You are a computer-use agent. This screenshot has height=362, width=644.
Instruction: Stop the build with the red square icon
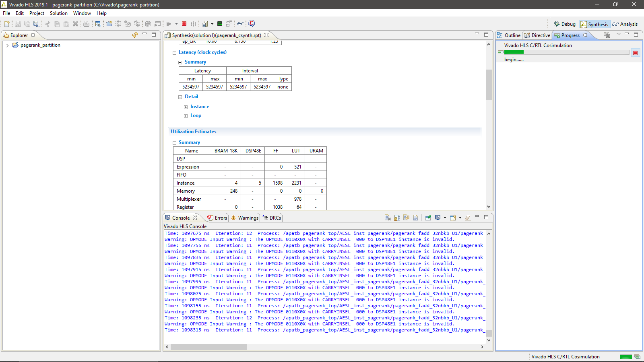184,24
